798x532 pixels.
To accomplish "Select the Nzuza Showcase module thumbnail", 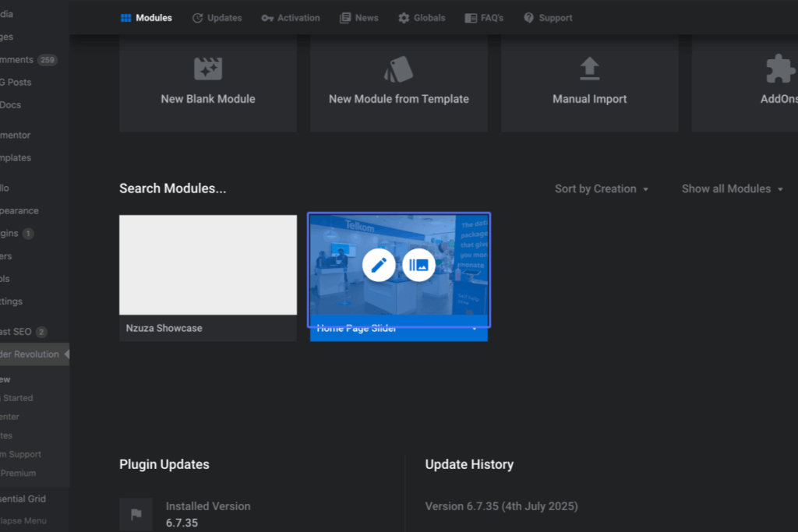I will click(208, 265).
